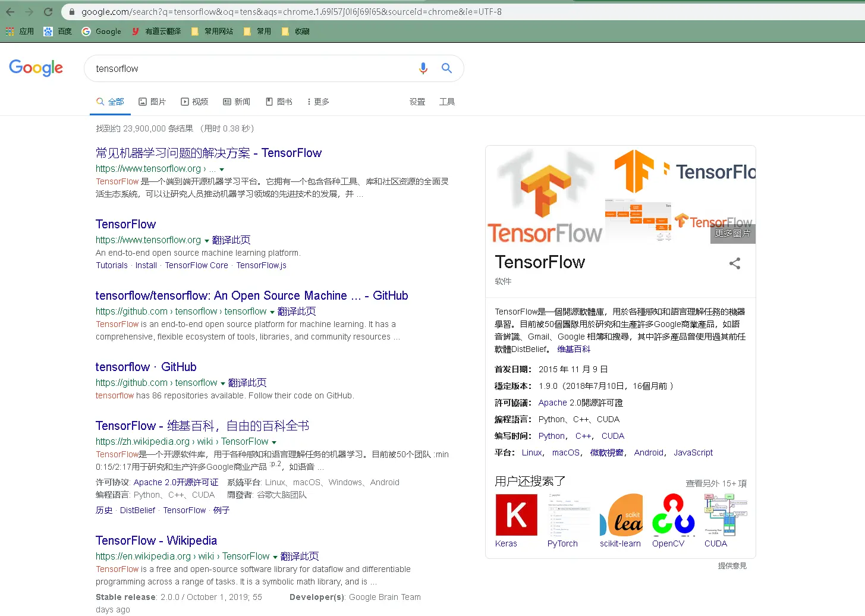Viewport: 865px width, 616px height.
Task: Switch to the 视频 videos tab
Action: click(194, 102)
